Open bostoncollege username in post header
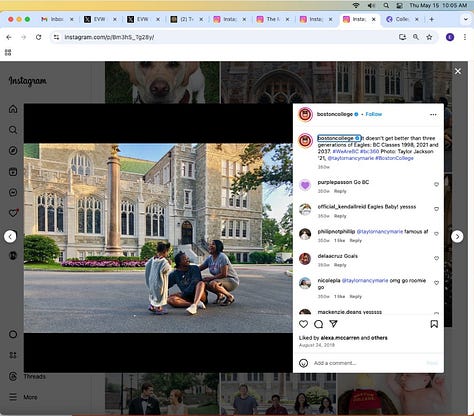The height and width of the screenshot is (416, 474). [335, 114]
